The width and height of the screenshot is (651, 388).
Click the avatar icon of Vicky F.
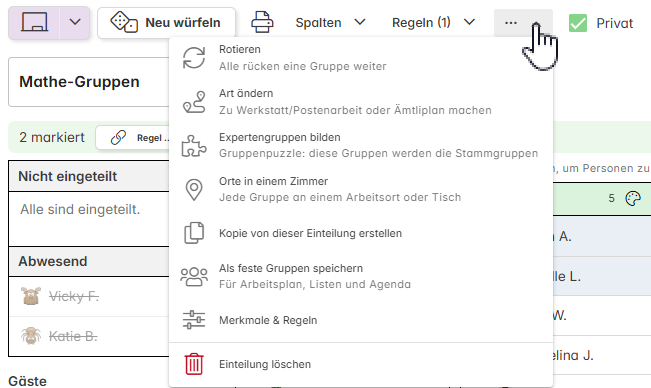31,296
